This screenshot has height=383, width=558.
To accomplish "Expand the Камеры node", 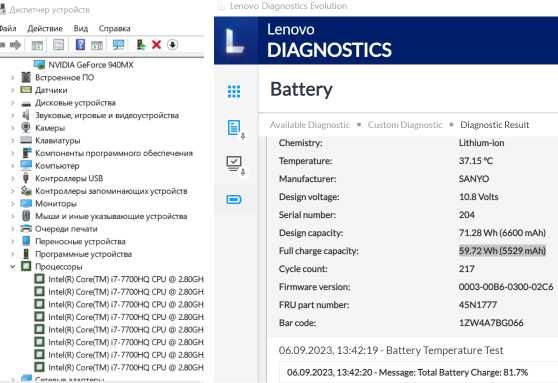I will pos(12,128).
